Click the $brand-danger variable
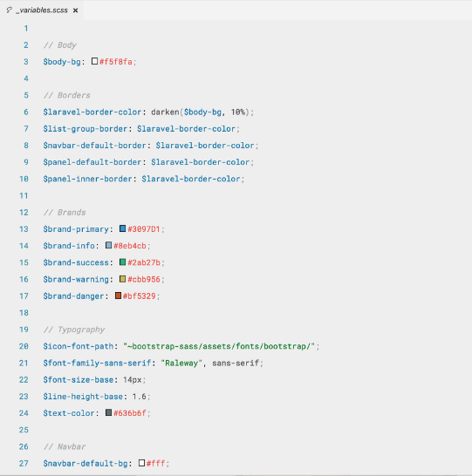The image size is (472, 476). [x=73, y=296]
